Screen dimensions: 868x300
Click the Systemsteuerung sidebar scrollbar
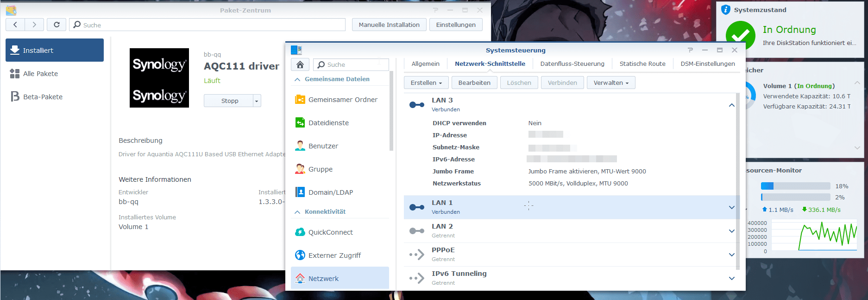(391, 111)
